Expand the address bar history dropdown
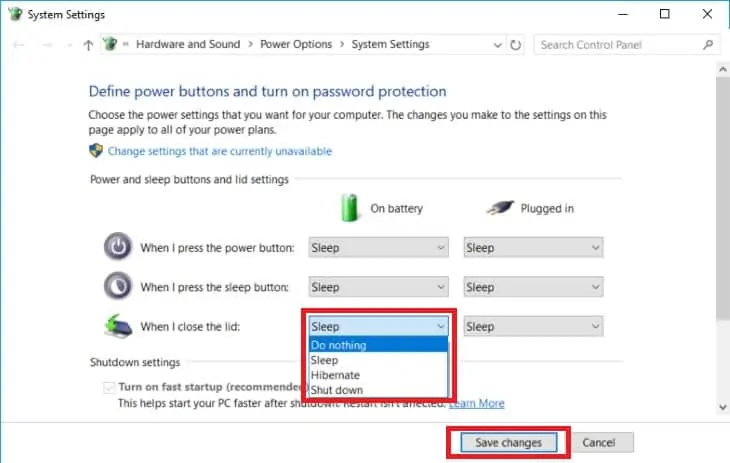Viewport: 730px width, 463px height. [497, 45]
